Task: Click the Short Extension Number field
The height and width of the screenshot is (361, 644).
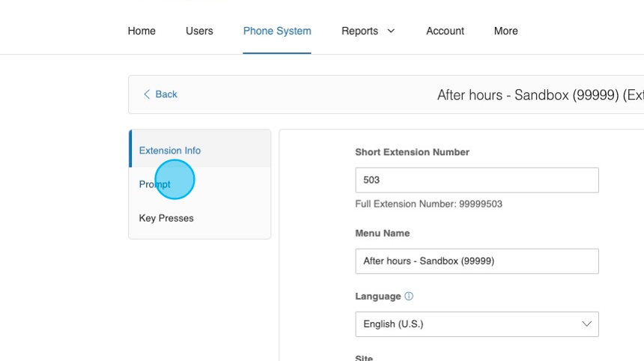Action: tap(476, 180)
